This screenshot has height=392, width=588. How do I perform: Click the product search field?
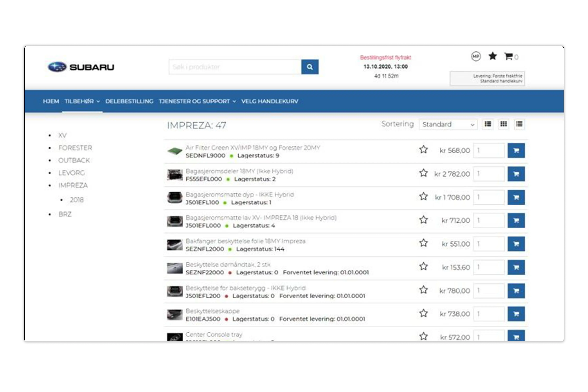[235, 67]
